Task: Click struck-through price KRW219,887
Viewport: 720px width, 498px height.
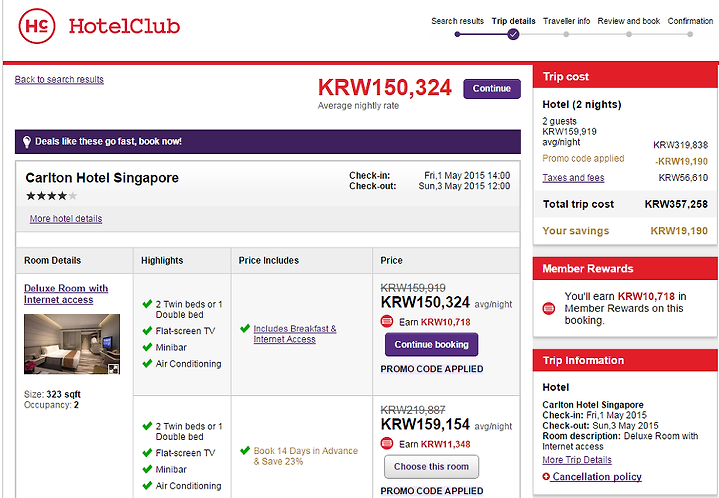Action: 413,410
